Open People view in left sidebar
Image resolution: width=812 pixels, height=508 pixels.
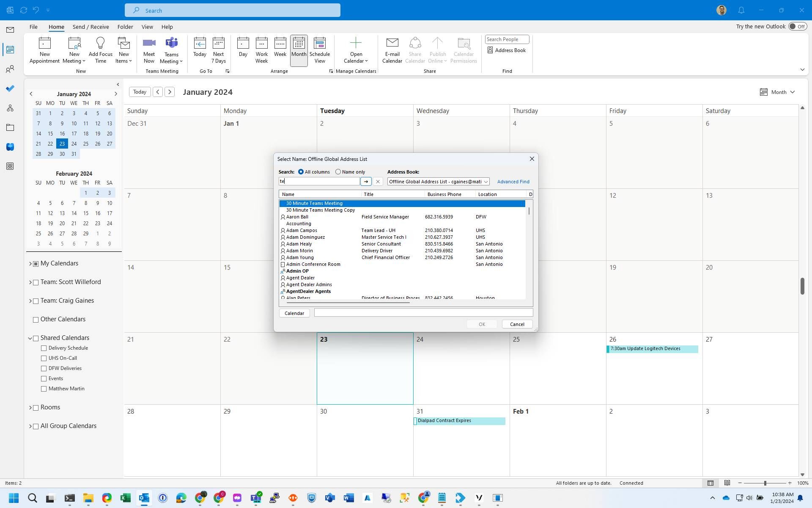(10, 69)
